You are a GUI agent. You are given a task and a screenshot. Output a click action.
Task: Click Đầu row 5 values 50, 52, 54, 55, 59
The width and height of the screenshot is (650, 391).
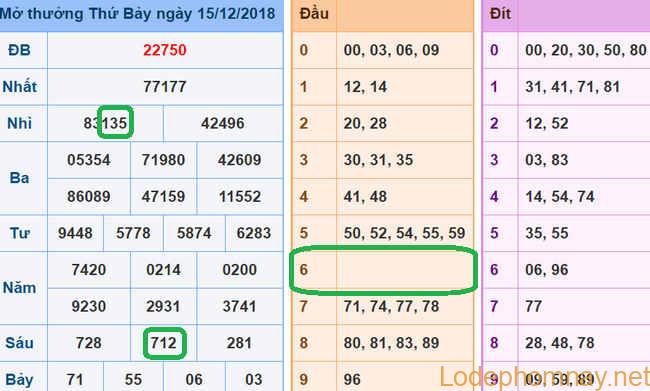[x=405, y=233]
